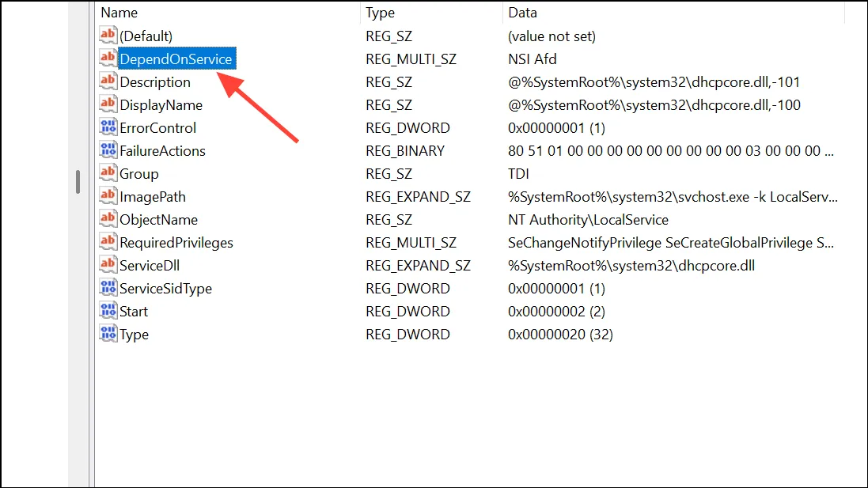Click the 'NT Authority\LocalService' data cell

pos(588,220)
